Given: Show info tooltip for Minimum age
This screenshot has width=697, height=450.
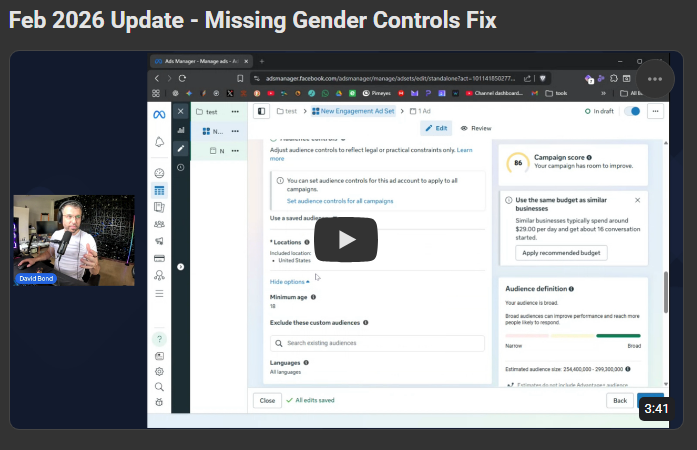Looking at the screenshot, I should tap(313, 297).
